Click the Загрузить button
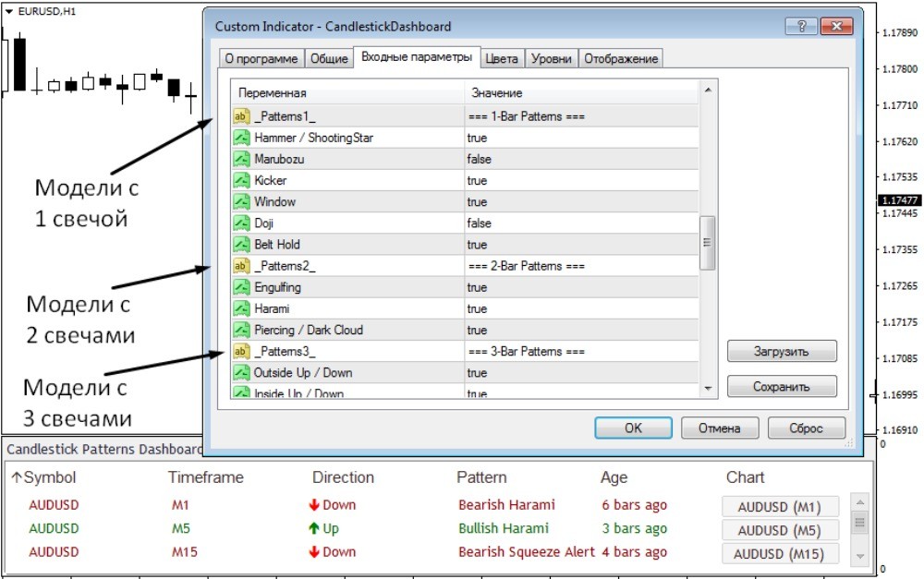924x579 pixels. click(782, 351)
